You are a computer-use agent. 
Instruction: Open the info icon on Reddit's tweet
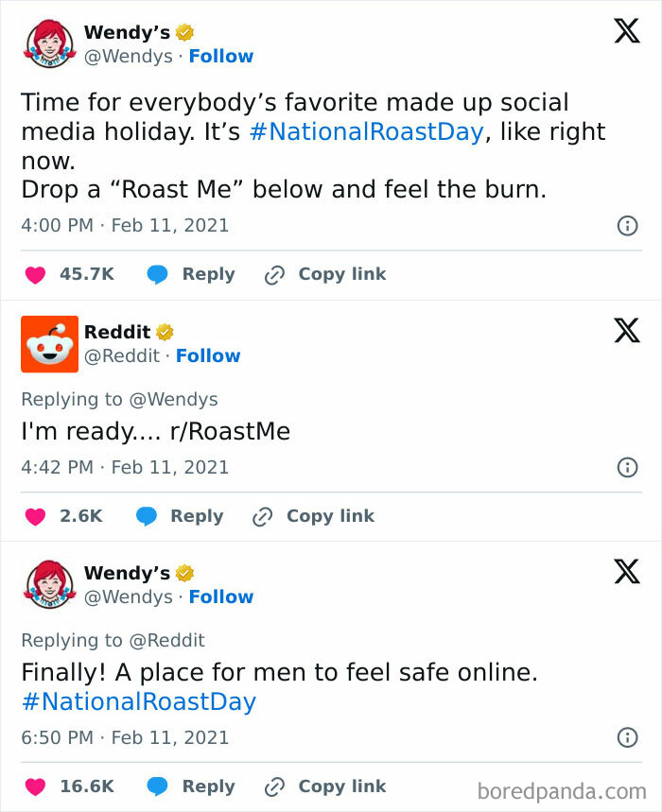coord(628,467)
